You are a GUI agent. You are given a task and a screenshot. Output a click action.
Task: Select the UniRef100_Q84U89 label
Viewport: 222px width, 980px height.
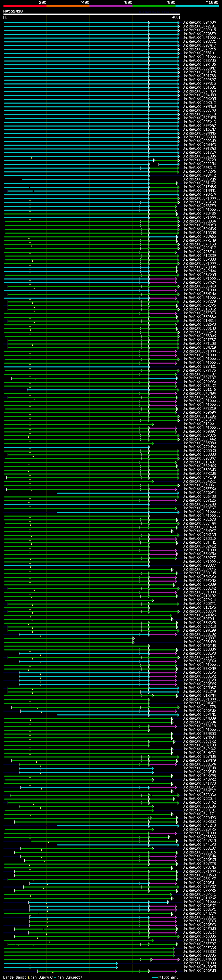point(199,95)
